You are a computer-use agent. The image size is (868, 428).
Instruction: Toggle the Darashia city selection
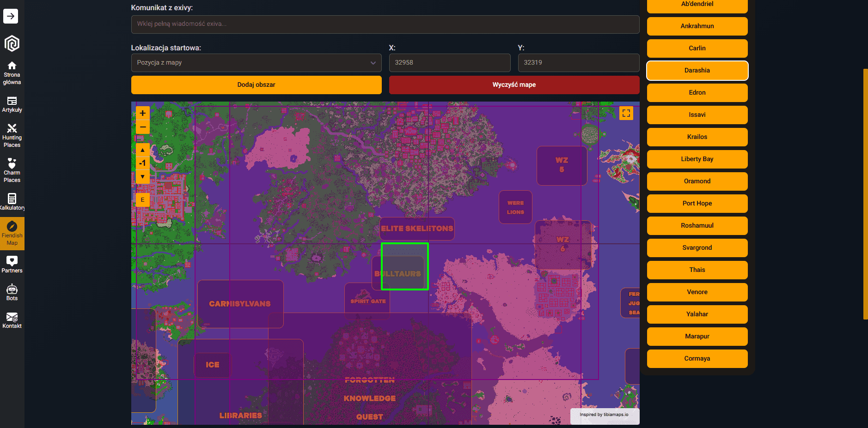pyautogui.click(x=697, y=70)
